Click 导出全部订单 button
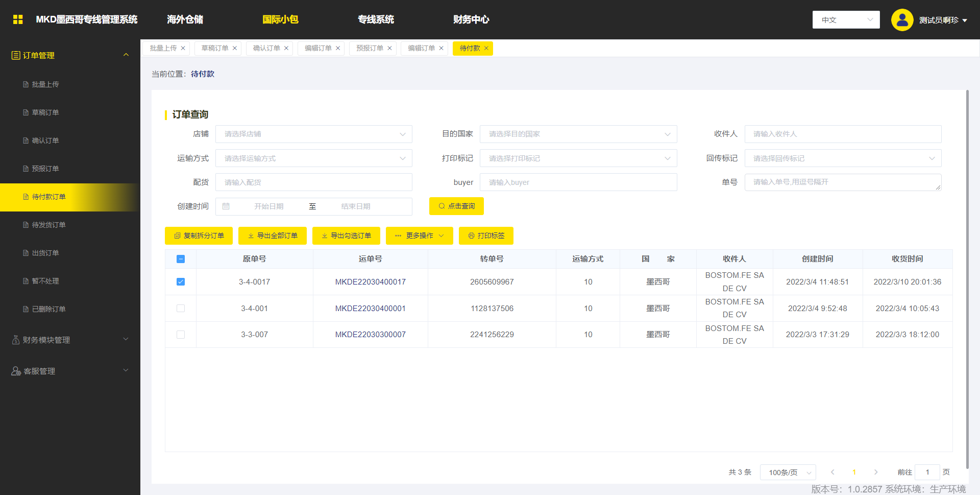Viewport: 980px width, 495px height. (x=272, y=235)
